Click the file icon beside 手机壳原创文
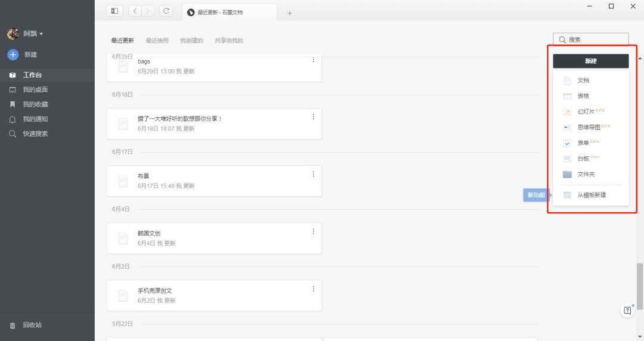 tap(123, 296)
